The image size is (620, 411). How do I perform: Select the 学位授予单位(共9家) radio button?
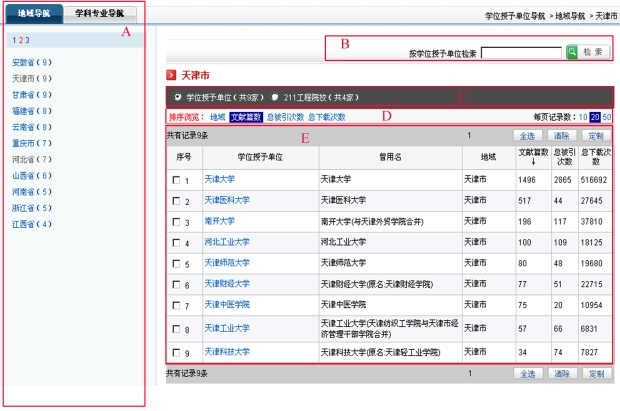[x=178, y=98]
